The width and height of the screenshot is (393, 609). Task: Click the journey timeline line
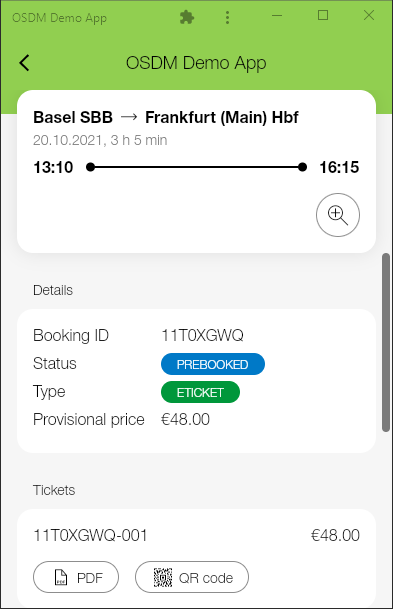[196, 167]
